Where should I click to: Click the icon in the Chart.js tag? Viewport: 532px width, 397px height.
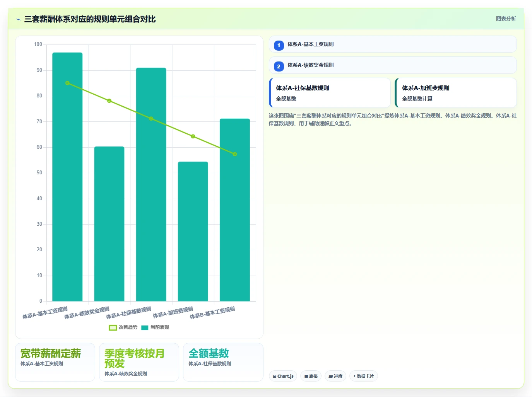274,376
